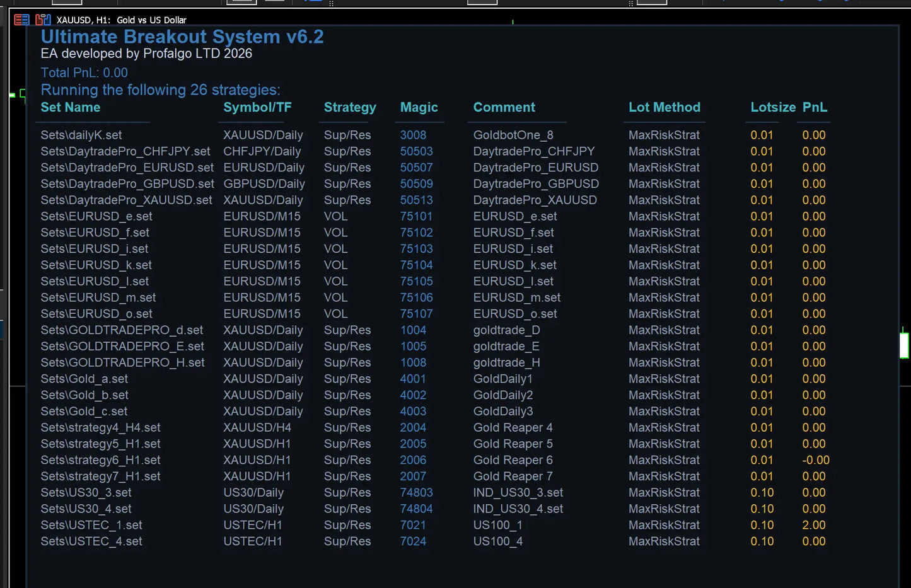Select Sets\DaytradePro_CHFJPY.set entry

coord(125,151)
